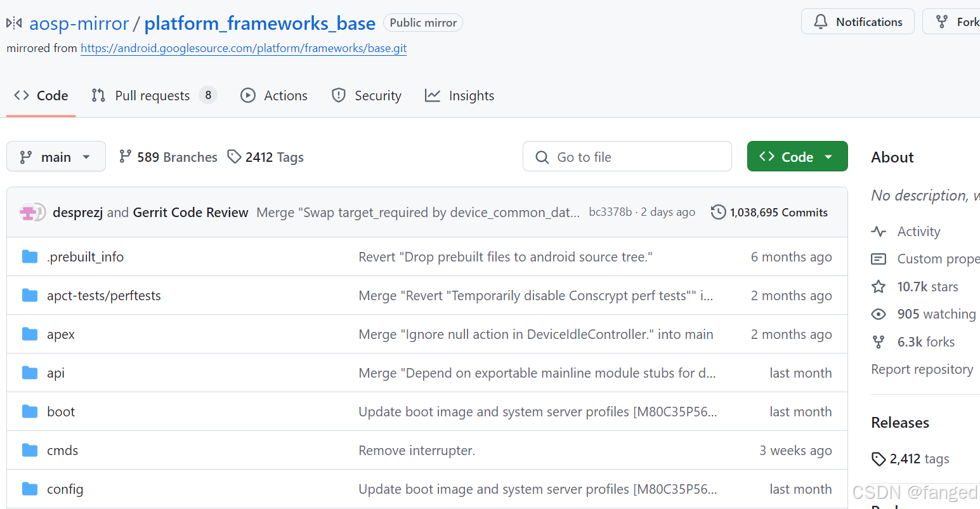The image size is (980, 509).
Task: View the 2412 Tags list
Action: 266,157
